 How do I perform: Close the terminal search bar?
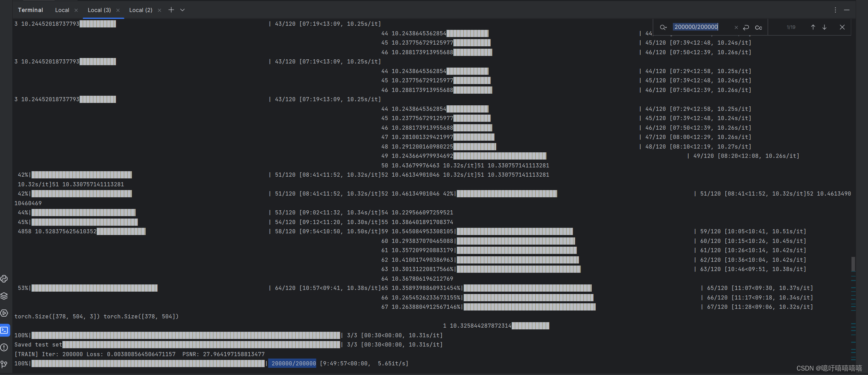[842, 27]
